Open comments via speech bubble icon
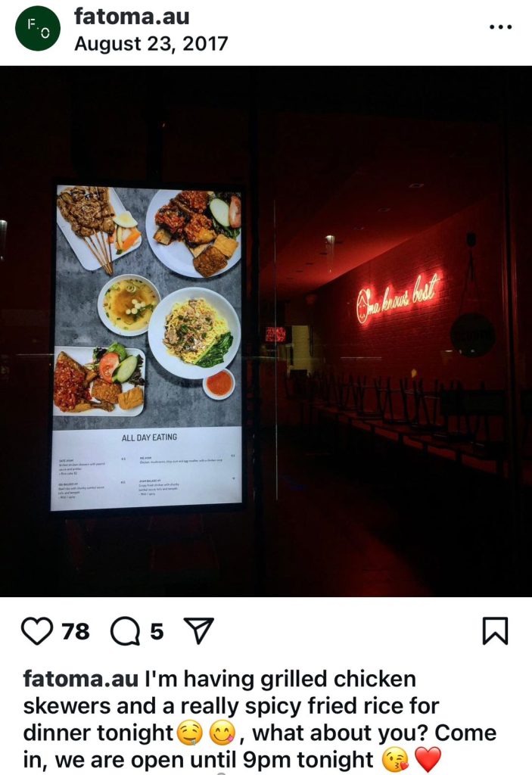 point(125,631)
